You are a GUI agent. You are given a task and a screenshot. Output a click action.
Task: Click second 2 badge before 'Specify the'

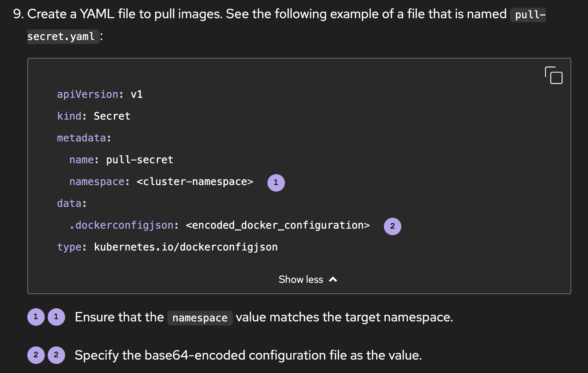[56, 355]
